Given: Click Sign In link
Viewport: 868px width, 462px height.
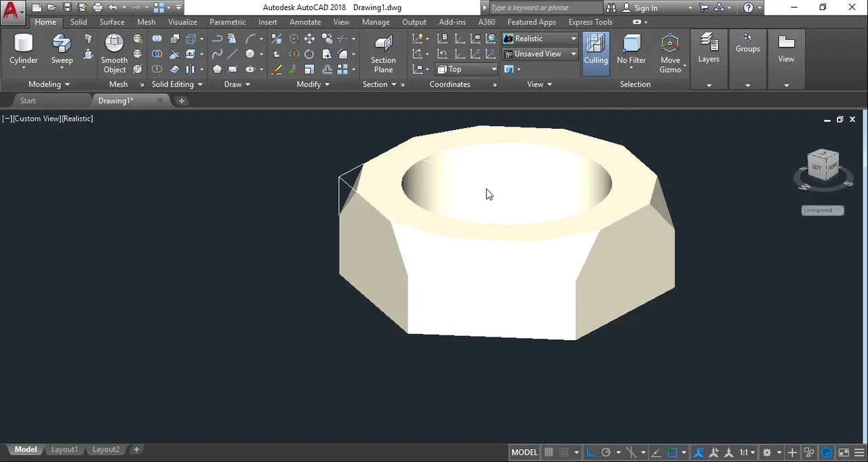Looking at the screenshot, I should [646, 8].
